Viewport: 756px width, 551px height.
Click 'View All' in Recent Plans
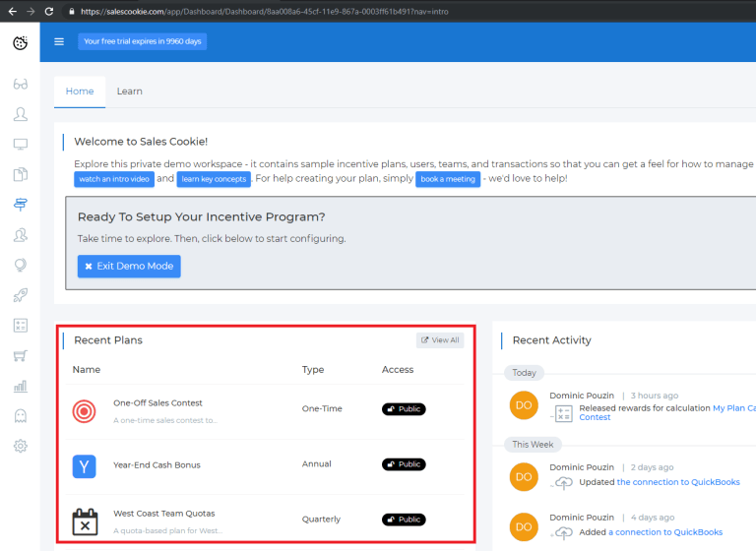click(x=440, y=340)
